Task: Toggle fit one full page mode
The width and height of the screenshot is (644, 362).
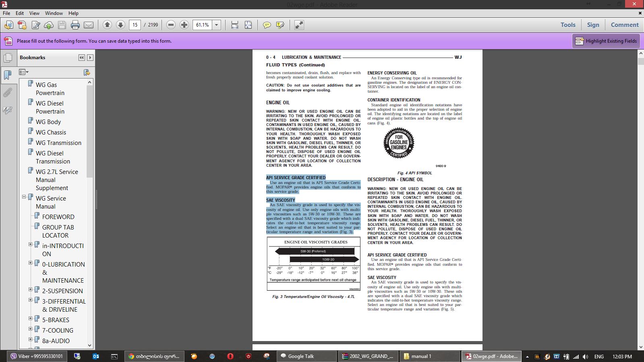Action: pyautogui.click(x=248, y=25)
